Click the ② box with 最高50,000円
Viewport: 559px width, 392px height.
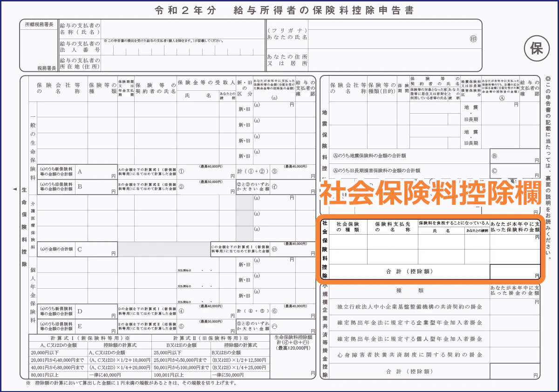coord(206,187)
